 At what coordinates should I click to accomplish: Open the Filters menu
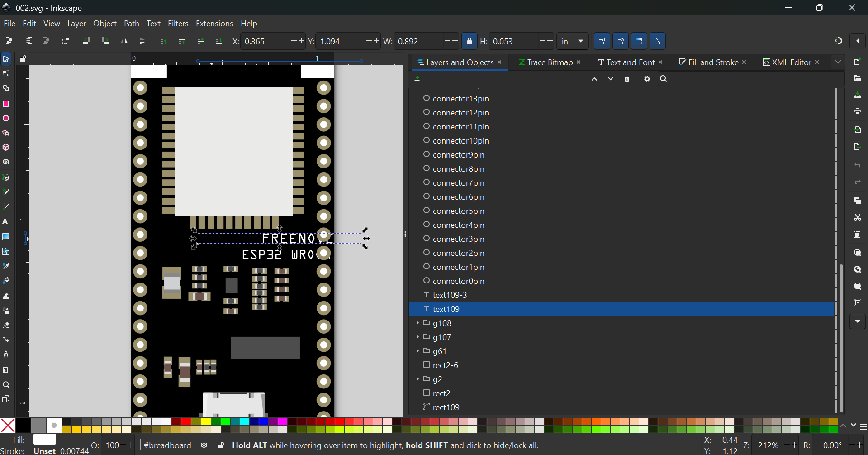[x=178, y=24]
